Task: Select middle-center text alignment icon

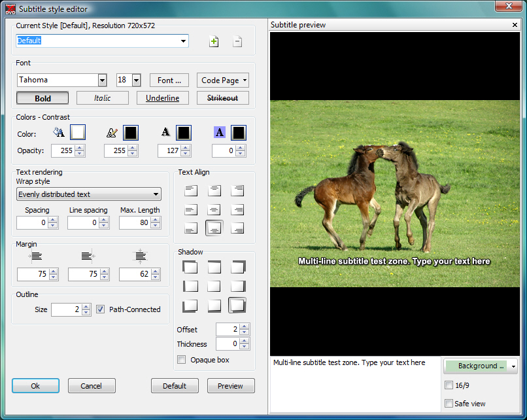Action: tap(214, 210)
